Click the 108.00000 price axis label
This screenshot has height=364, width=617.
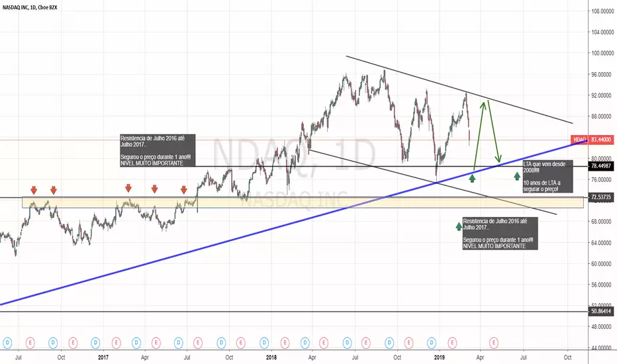coord(603,11)
